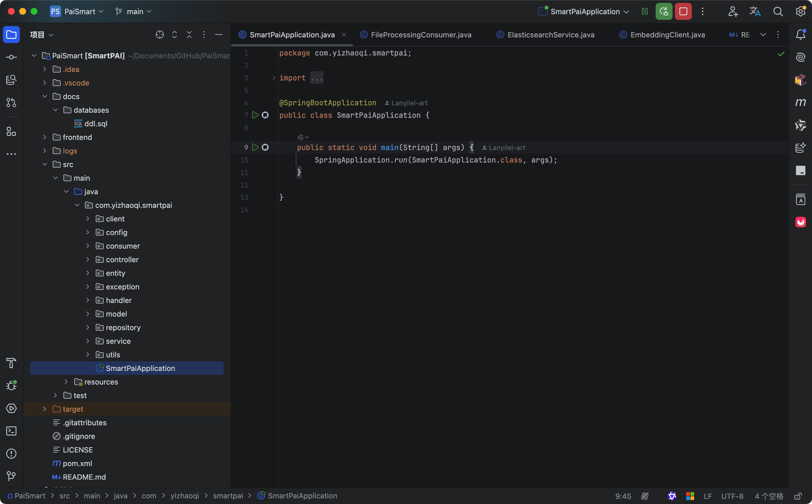Toggle power save mode status icon
The width and height of the screenshot is (812, 504).
point(645,496)
